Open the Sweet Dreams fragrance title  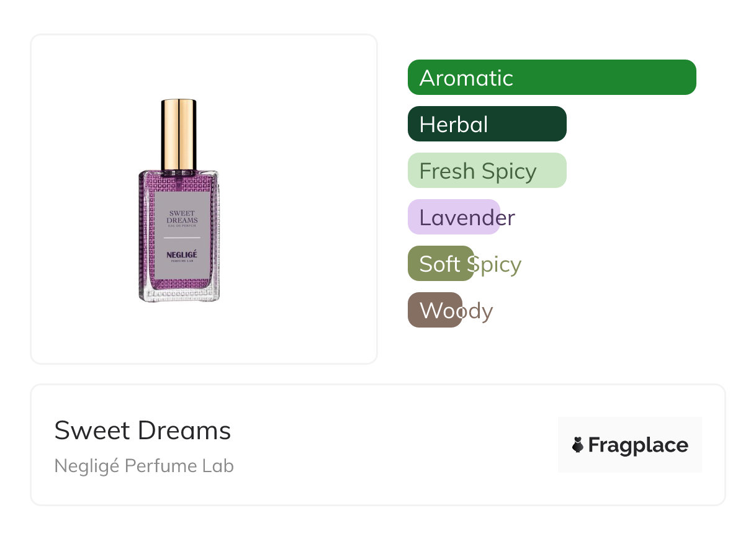[x=143, y=431]
